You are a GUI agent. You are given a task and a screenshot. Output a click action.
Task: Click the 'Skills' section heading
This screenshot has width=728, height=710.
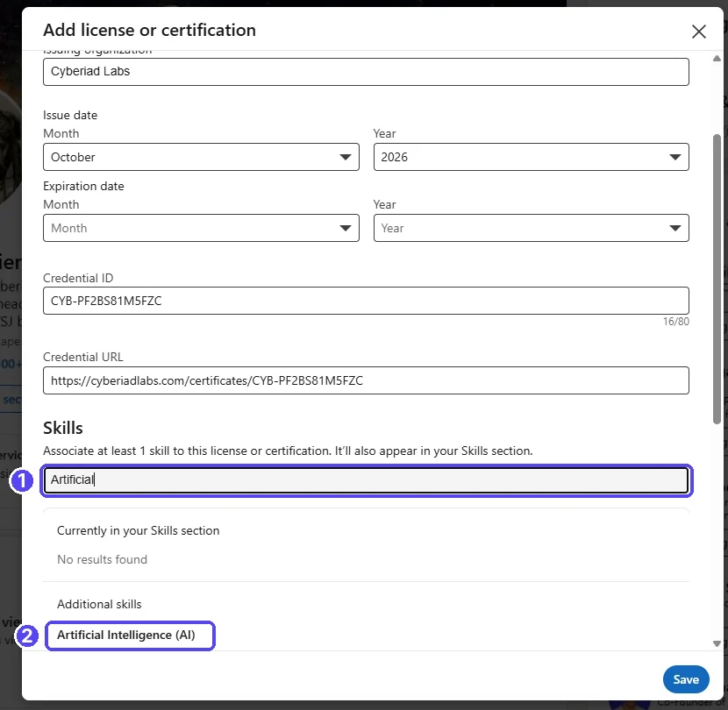click(x=63, y=428)
